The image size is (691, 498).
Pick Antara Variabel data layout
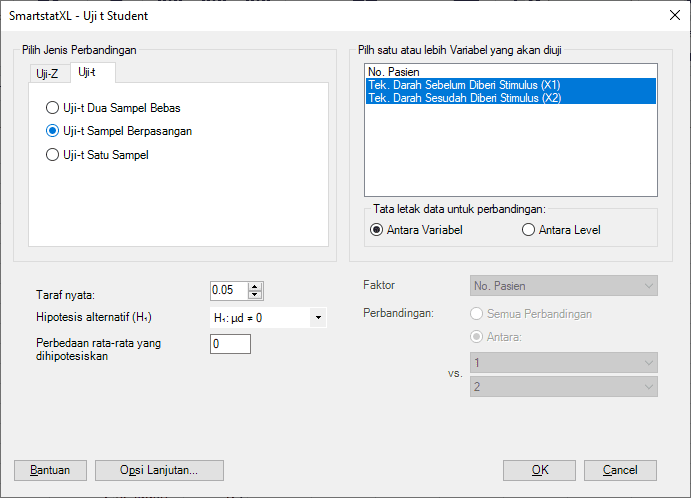(377, 230)
